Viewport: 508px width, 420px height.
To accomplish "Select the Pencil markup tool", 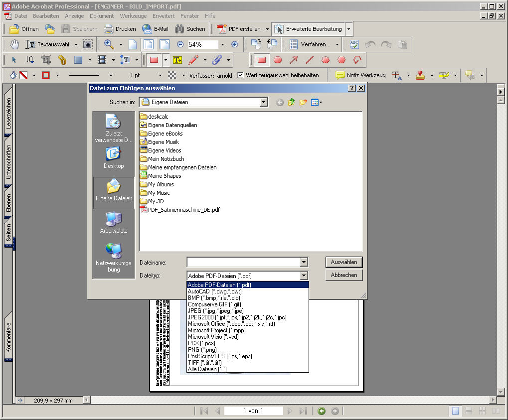I will pyautogui.click(x=194, y=60).
